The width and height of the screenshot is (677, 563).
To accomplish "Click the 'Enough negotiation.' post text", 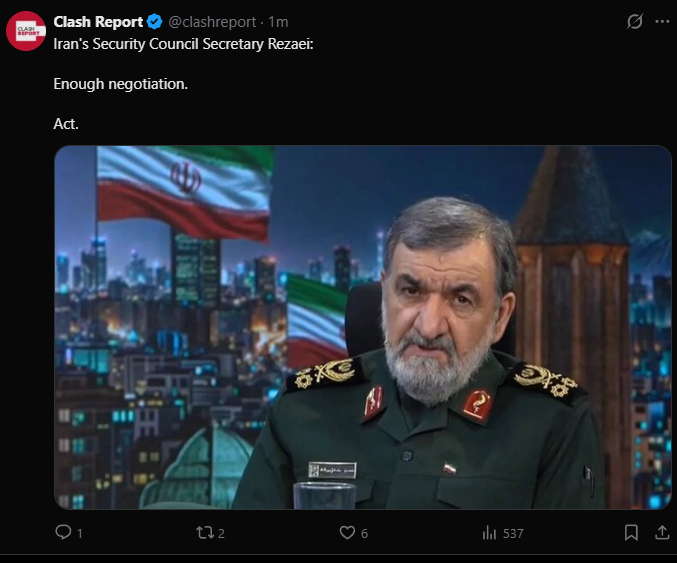I will [x=121, y=84].
